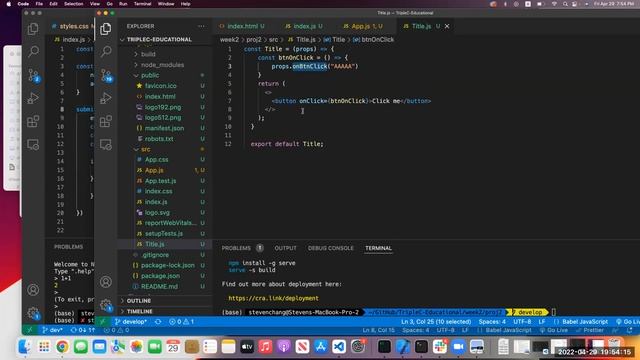Open Apple Music from the Dock
The width and height of the screenshot is (640, 360).
coord(265,347)
